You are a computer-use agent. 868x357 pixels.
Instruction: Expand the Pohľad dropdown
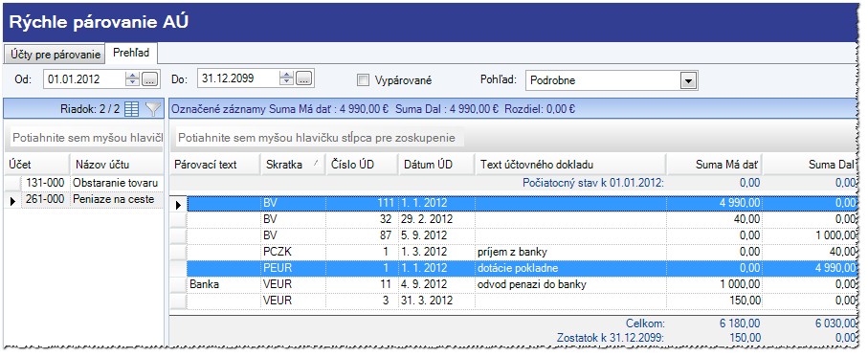[688, 80]
